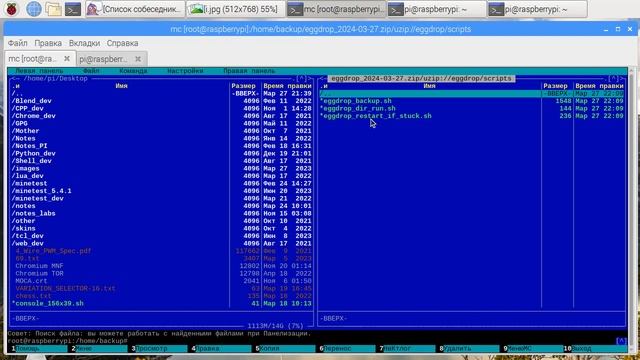640x360 pixels.
Task: Click the 3 Просмотр function key
Action: coord(159,349)
